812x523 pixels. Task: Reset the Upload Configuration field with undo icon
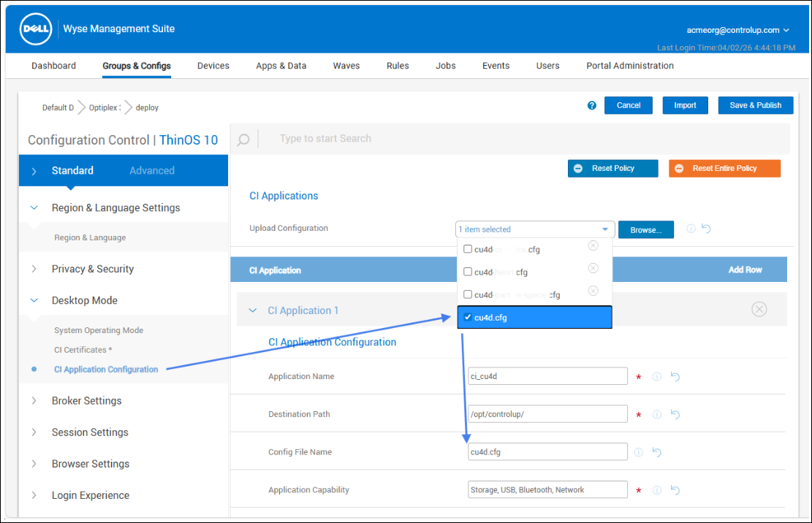tap(706, 228)
